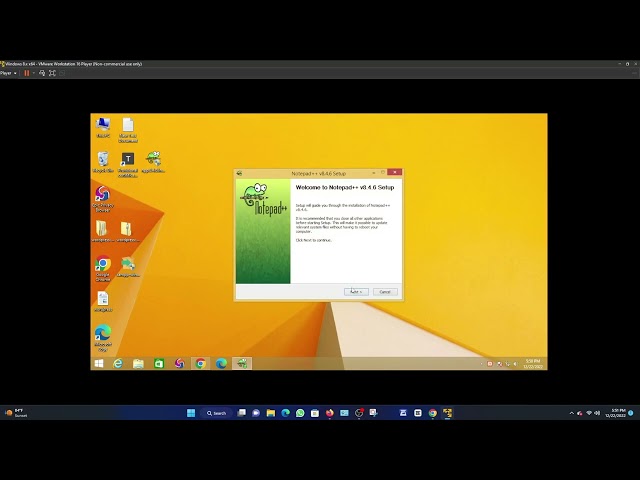Launch Microsoft Edge on the host taskbar

pyautogui.click(x=285, y=413)
